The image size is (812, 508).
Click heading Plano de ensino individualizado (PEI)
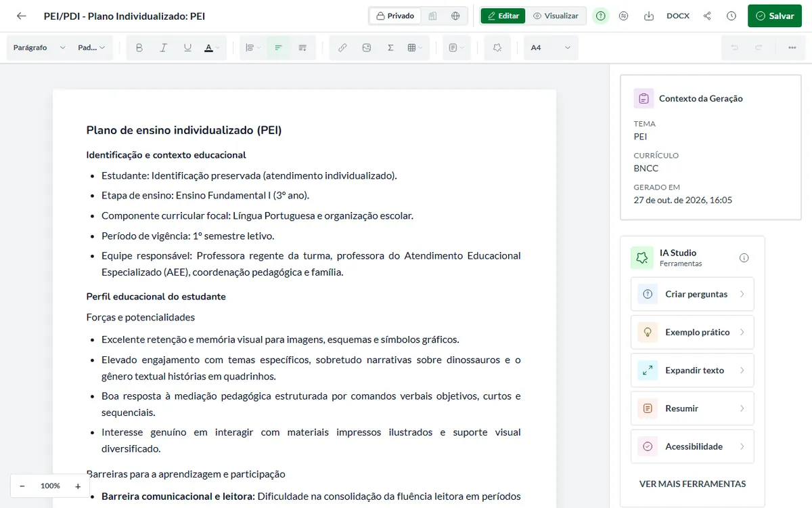coord(184,130)
